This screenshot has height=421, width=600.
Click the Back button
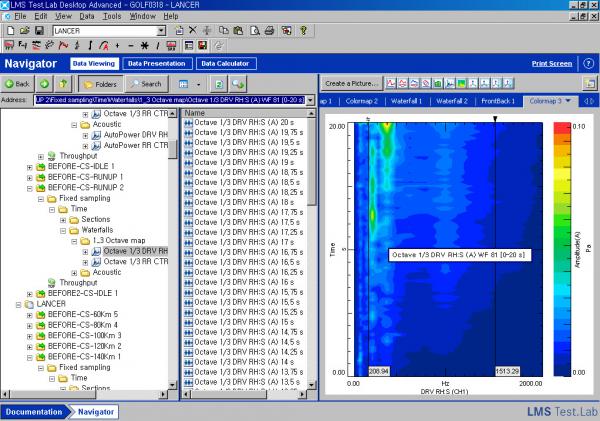(x=18, y=84)
